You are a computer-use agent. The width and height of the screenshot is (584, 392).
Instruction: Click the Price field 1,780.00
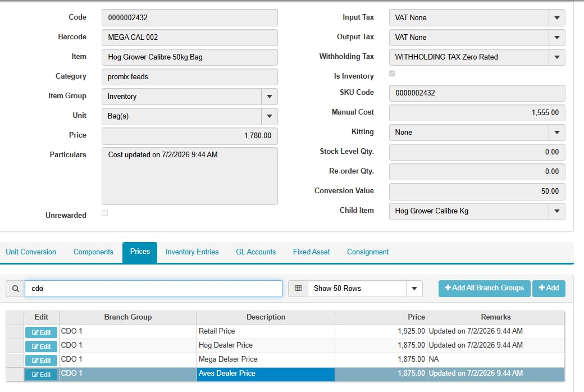point(190,136)
